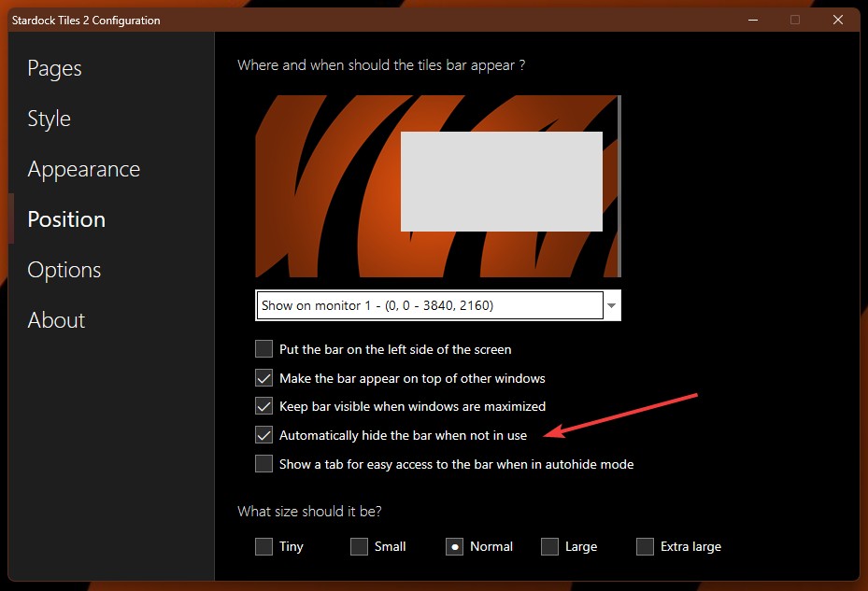
Task: Open the Options section
Action: [x=64, y=270]
